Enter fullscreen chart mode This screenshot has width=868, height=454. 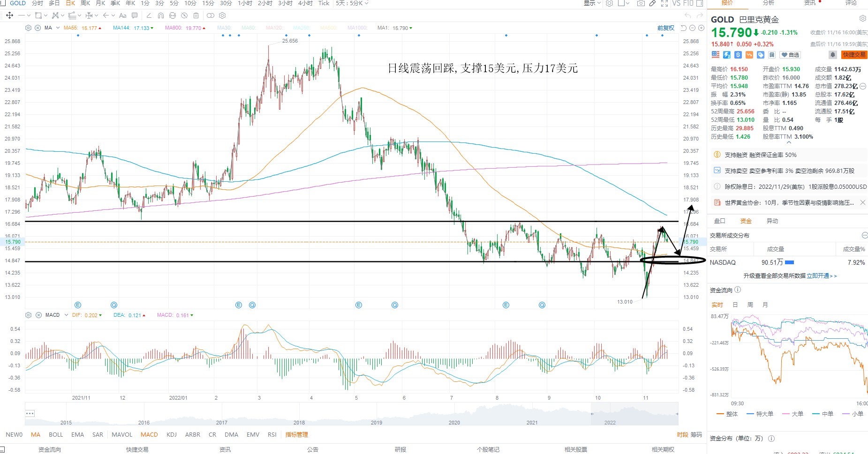664,3
